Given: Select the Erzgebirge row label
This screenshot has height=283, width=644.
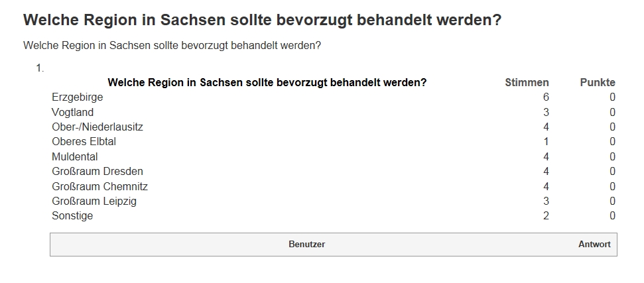Looking at the screenshot, I should point(77,97).
